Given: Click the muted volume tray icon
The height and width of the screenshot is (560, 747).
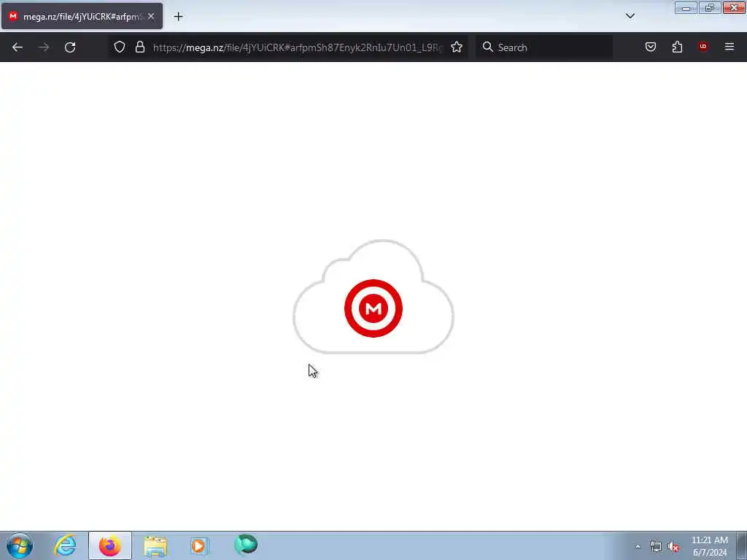Looking at the screenshot, I should [673, 547].
